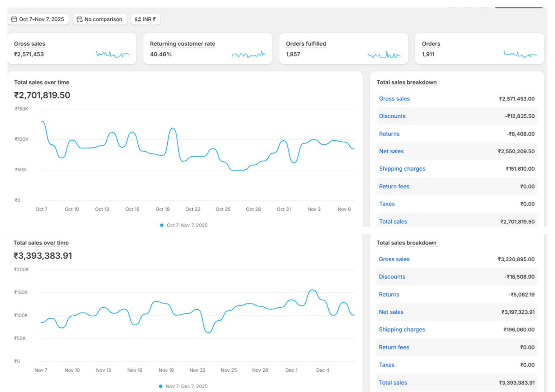This screenshot has width=555, height=392.
Task: Click the currency exchange icon
Action: coord(138,19)
